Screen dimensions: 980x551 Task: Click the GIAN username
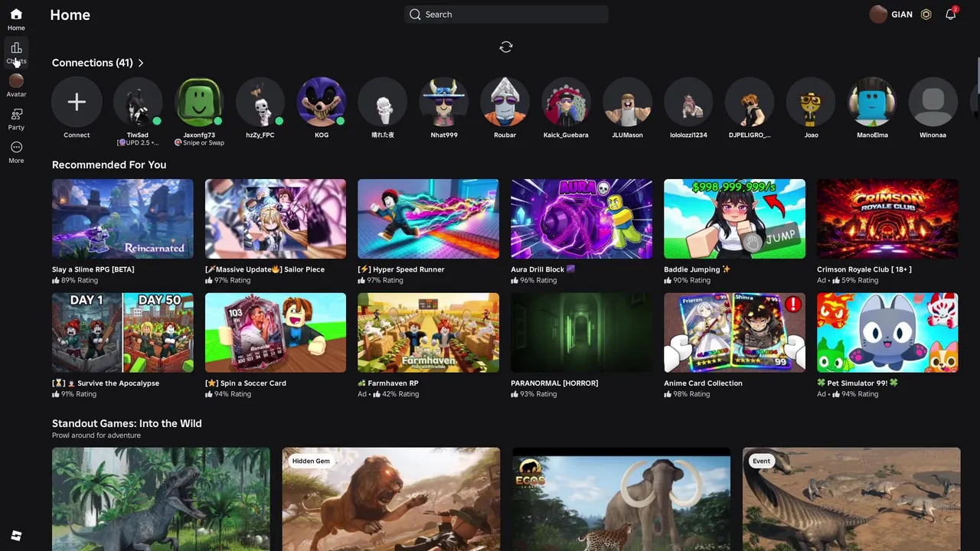click(902, 15)
